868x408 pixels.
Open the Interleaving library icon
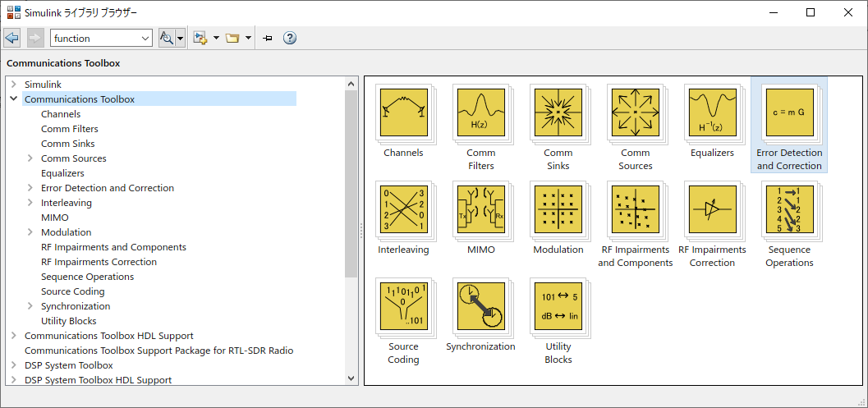403,209
